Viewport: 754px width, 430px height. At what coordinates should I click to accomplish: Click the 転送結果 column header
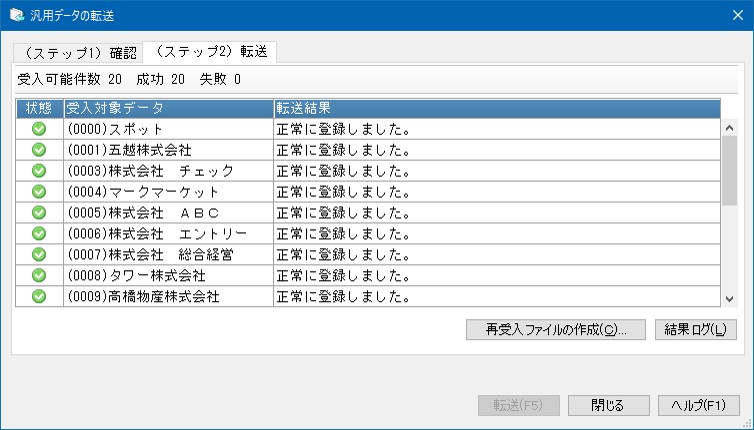pyautogui.click(x=497, y=108)
